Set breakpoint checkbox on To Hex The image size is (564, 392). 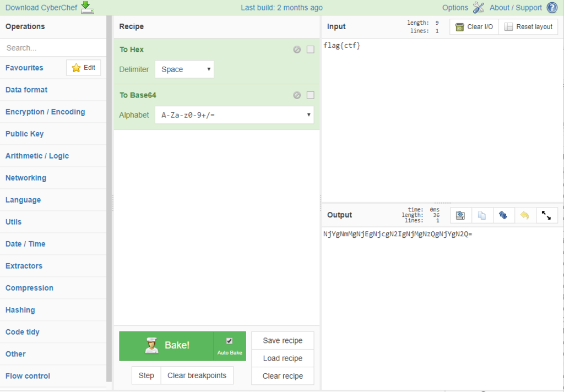[x=311, y=50]
